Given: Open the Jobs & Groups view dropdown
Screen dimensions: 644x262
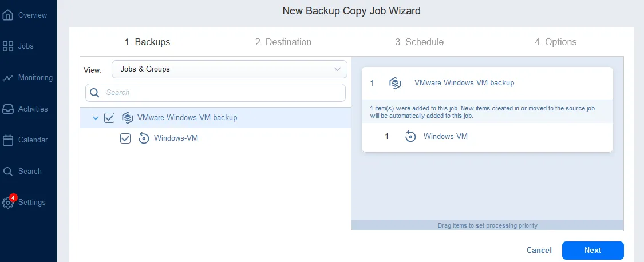Looking at the screenshot, I should (x=229, y=69).
